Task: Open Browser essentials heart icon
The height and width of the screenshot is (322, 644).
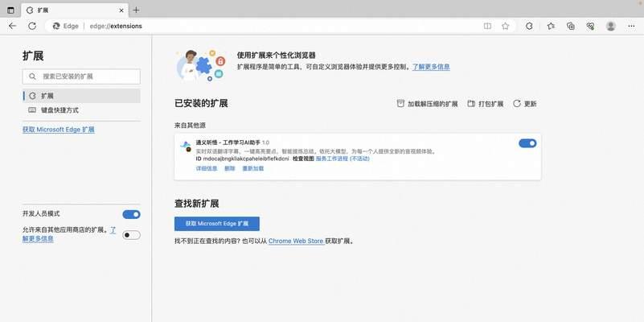Action: pos(591,26)
